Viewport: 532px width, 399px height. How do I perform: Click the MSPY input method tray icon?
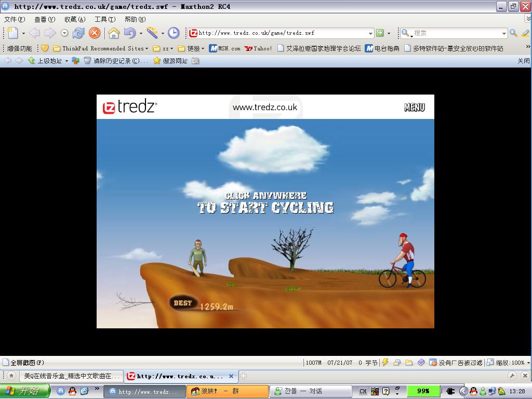pyautogui.click(x=375, y=391)
